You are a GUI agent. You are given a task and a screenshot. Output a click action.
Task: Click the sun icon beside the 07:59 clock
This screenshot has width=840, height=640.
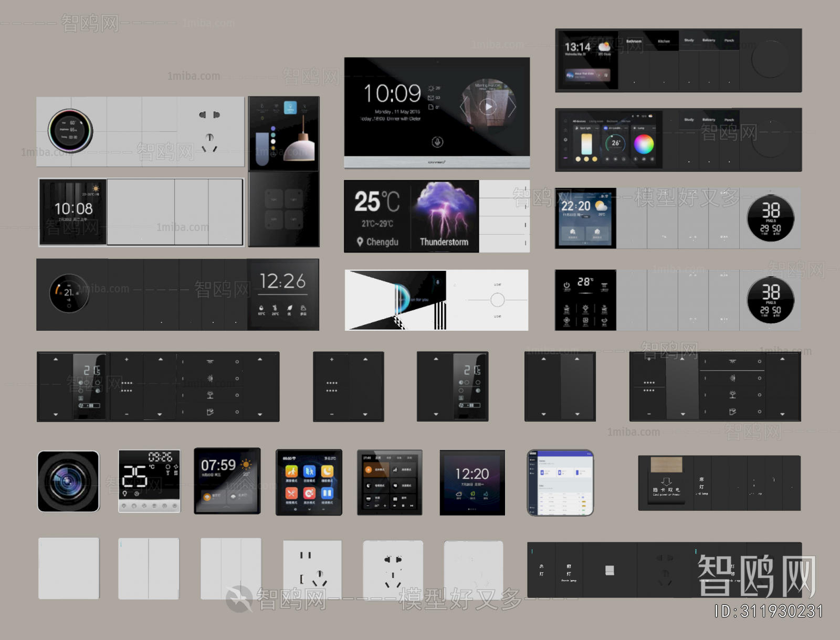pos(246,465)
